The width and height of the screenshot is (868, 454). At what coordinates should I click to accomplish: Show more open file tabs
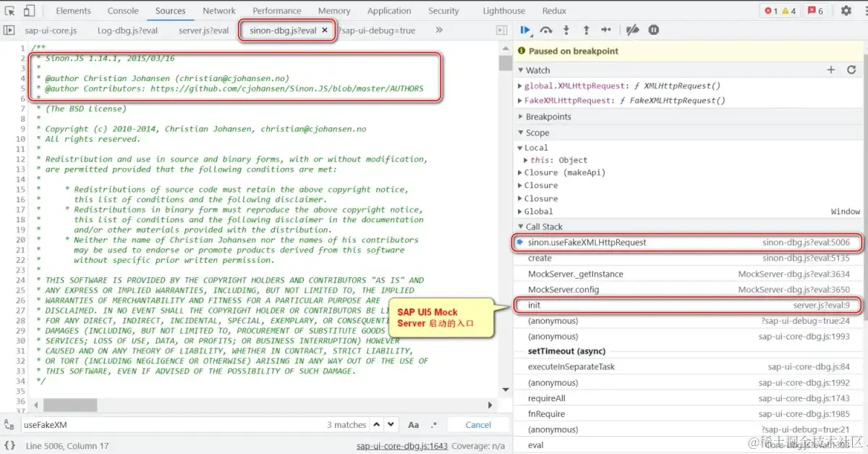click(x=439, y=30)
